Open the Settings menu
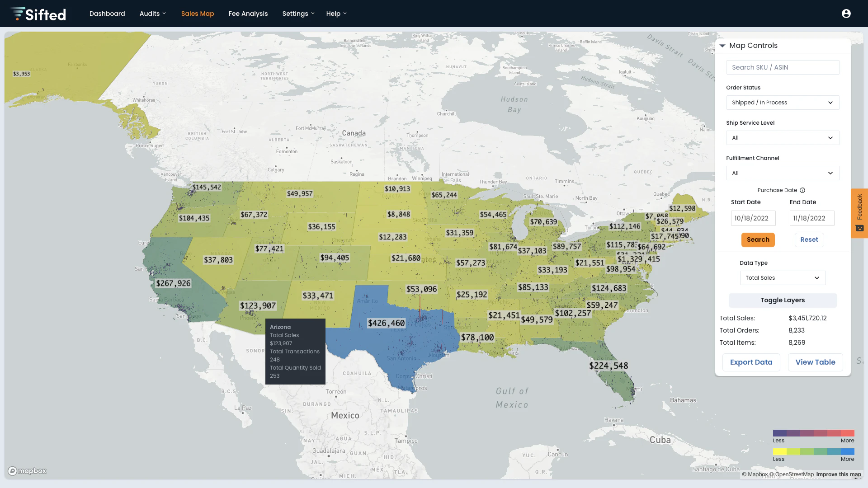This screenshot has height=488, width=868. click(298, 14)
